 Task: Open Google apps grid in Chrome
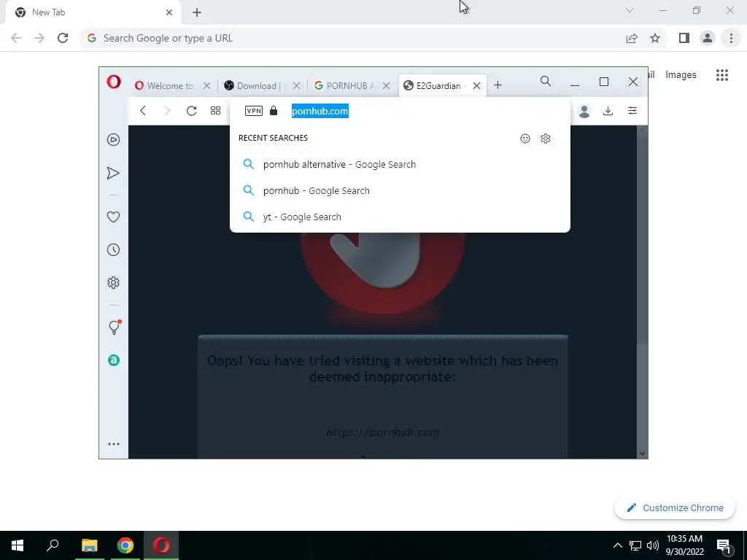tap(722, 75)
